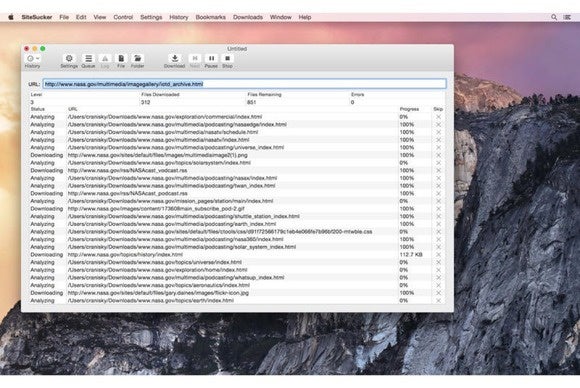Open the Bookmarks menu

(210, 17)
